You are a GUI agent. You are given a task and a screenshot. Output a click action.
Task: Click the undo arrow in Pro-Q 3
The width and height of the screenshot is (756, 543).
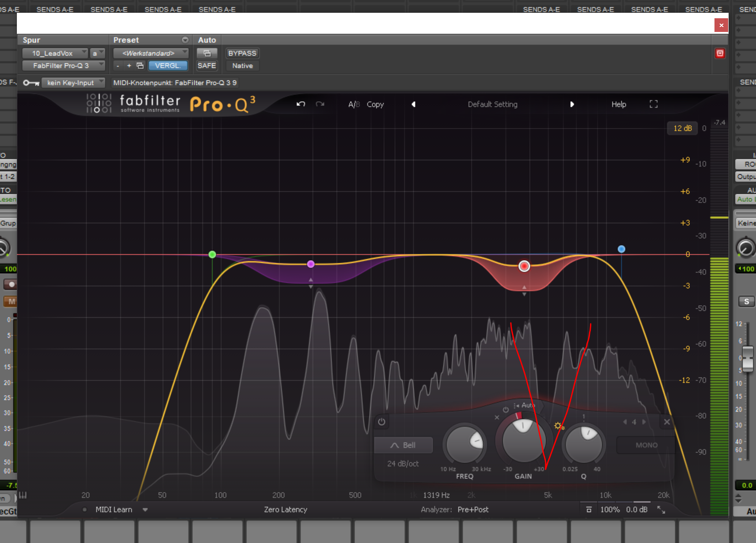[301, 104]
